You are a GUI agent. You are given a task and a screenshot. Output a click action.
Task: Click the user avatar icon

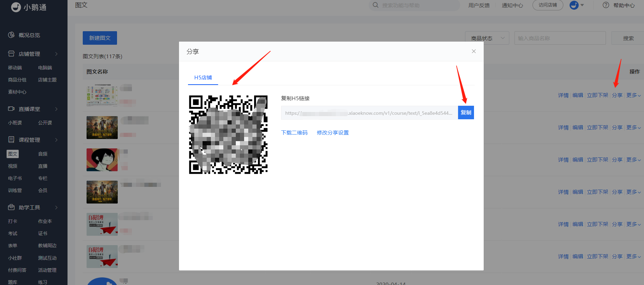[574, 5]
